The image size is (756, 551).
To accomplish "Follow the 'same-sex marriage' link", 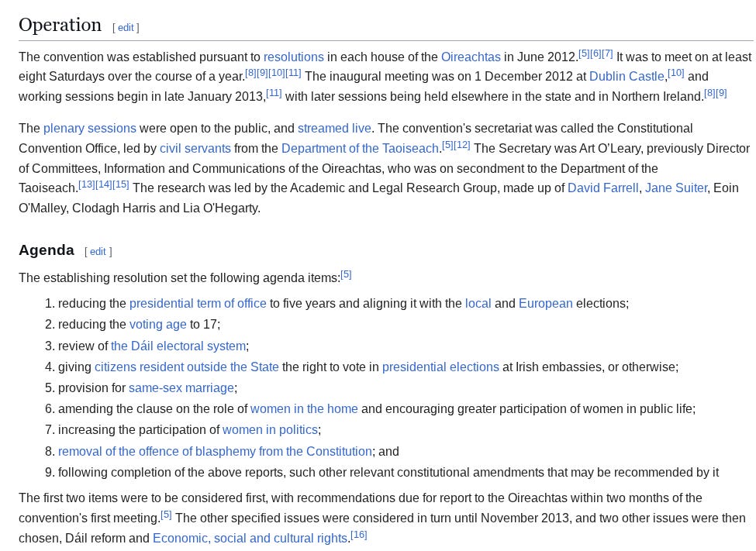I will [181, 388].
